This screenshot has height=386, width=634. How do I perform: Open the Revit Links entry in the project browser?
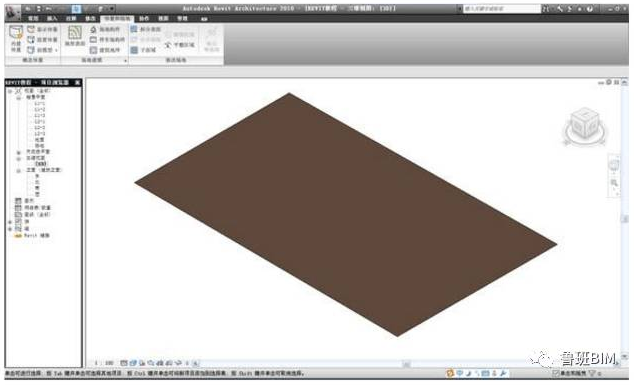[x=32, y=235]
